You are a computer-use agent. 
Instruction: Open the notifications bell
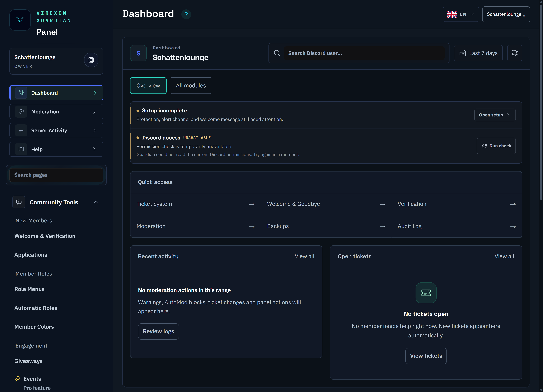514,53
